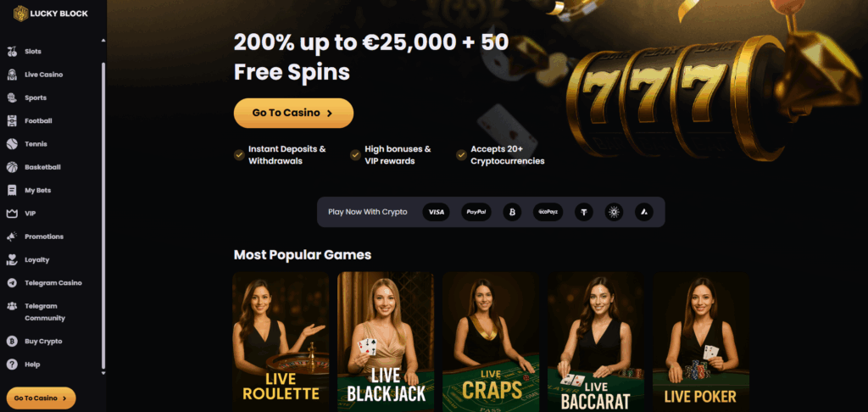Select the Football pitch icon
The width and height of the screenshot is (868, 412).
click(x=12, y=120)
